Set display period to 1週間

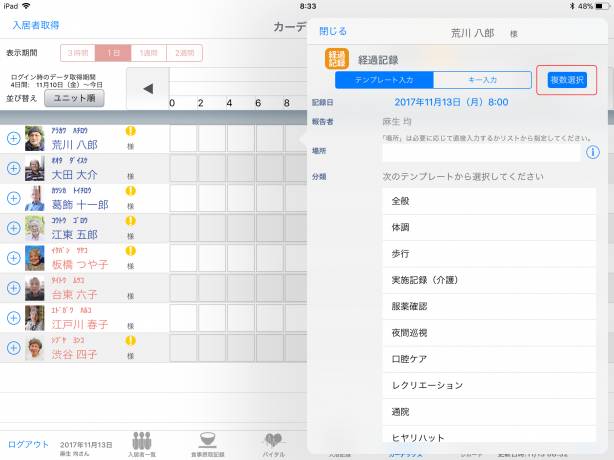coord(149,53)
